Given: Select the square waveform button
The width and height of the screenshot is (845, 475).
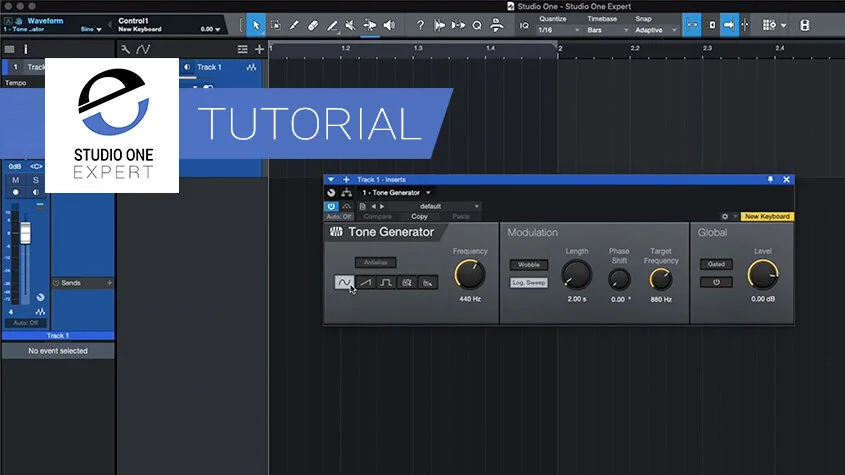Looking at the screenshot, I should pyautogui.click(x=386, y=282).
